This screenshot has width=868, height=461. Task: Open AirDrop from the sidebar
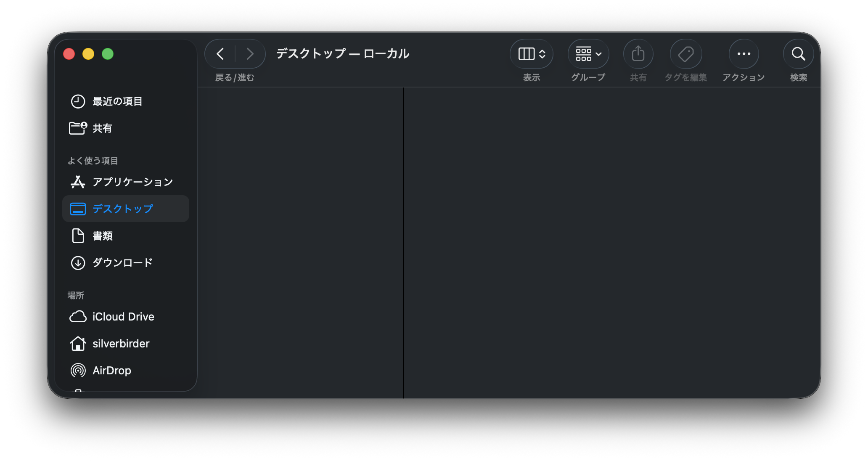click(x=111, y=371)
